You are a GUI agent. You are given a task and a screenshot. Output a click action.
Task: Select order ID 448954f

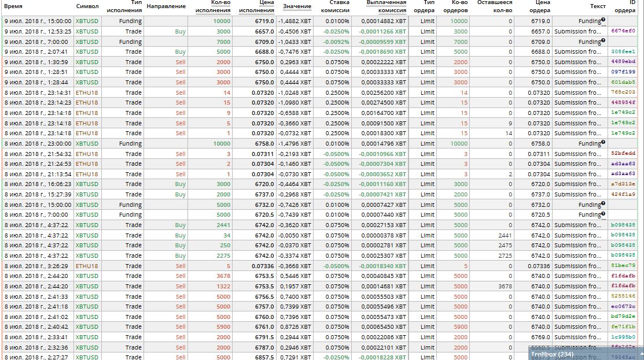[623, 102]
